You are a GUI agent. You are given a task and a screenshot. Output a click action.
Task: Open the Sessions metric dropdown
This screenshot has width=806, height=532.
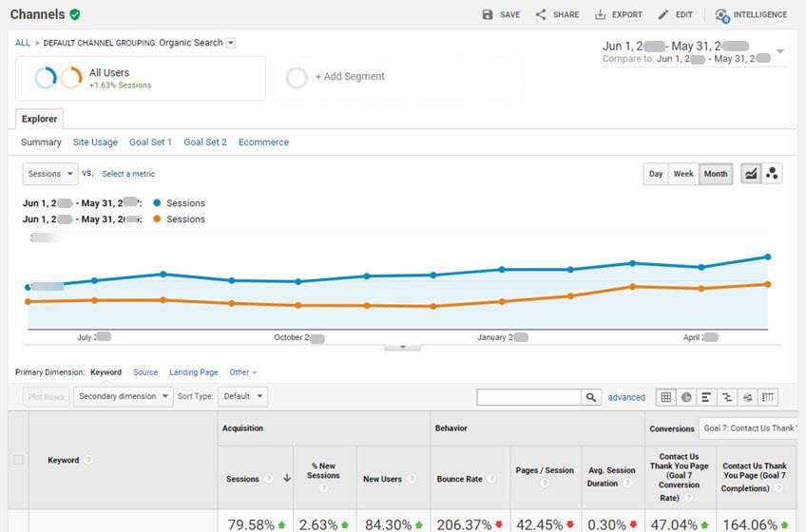50,174
